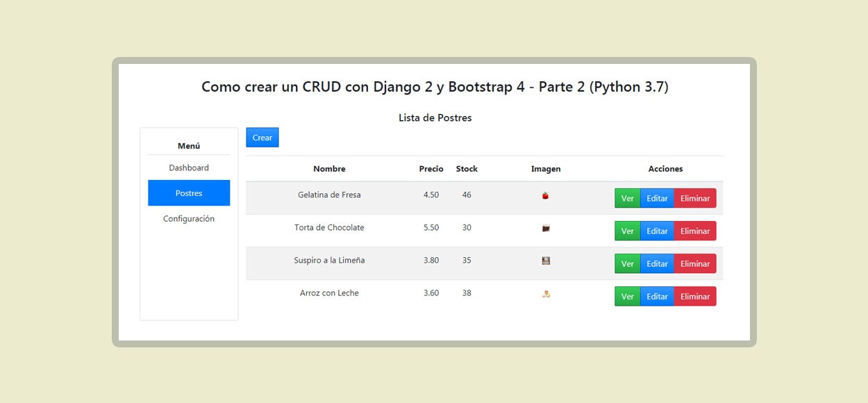Open Dashboard in the side menu
This screenshot has width=868, height=403.
189,167
